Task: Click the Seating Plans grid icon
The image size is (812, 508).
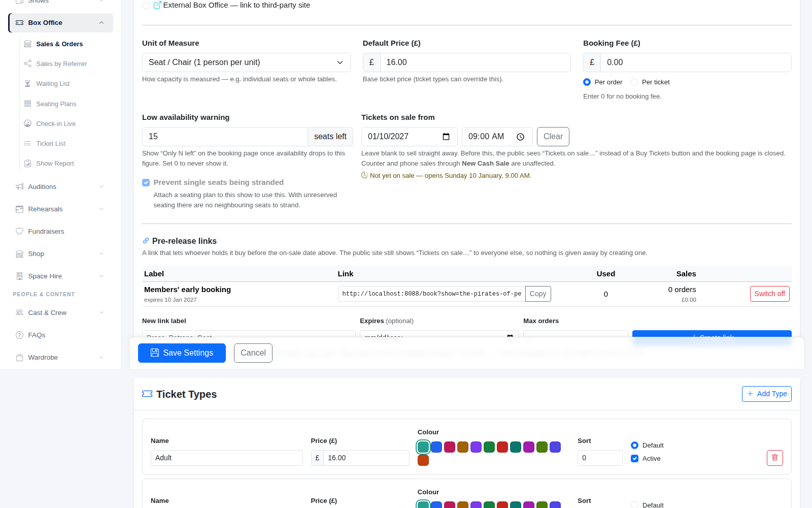Action: click(x=28, y=104)
